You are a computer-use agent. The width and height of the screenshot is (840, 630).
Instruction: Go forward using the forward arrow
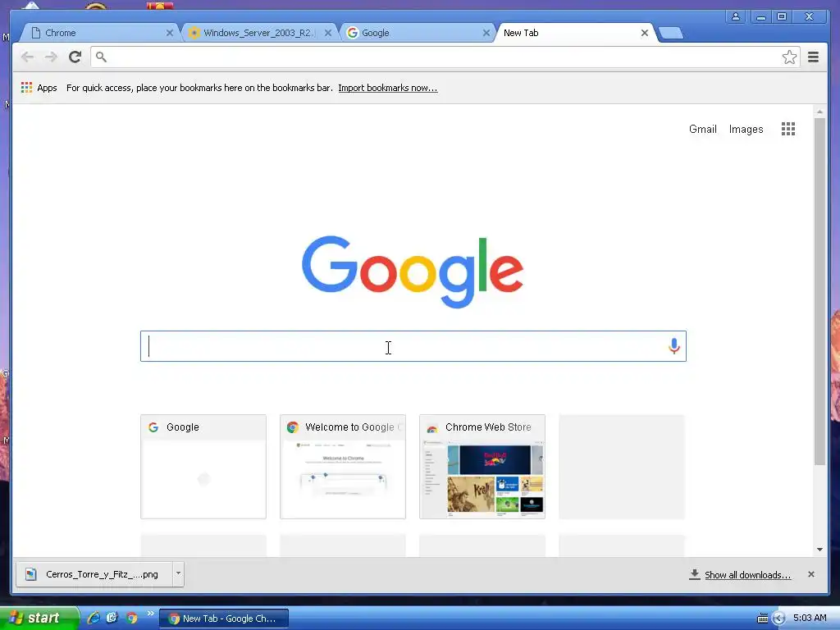click(51, 57)
